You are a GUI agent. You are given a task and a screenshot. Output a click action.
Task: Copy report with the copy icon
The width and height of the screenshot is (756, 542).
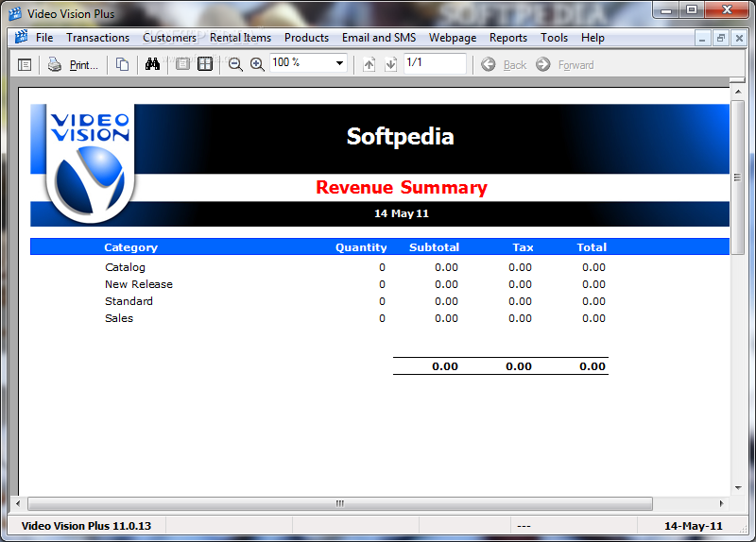[x=123, y=64]
